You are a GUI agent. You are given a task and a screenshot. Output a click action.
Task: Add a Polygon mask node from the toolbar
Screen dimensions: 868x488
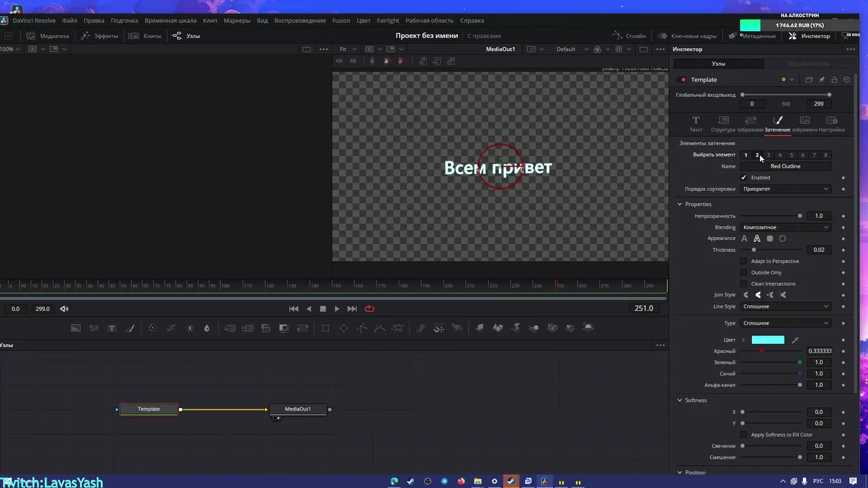click(x=361, y=328)
